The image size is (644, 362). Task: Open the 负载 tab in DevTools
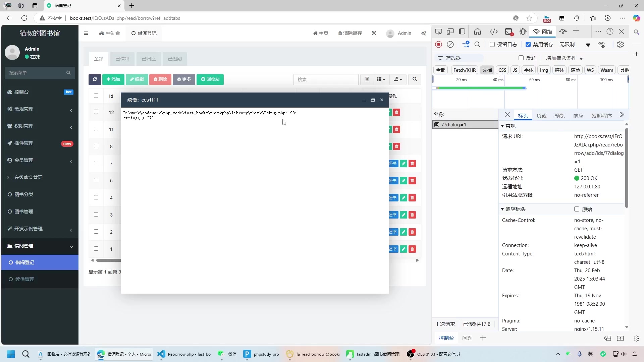[541, 116]
